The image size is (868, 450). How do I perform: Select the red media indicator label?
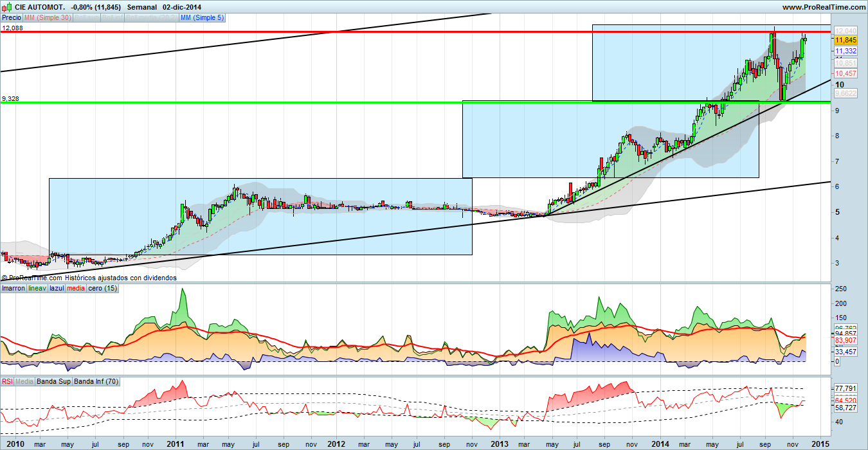[x=77, y=288]
